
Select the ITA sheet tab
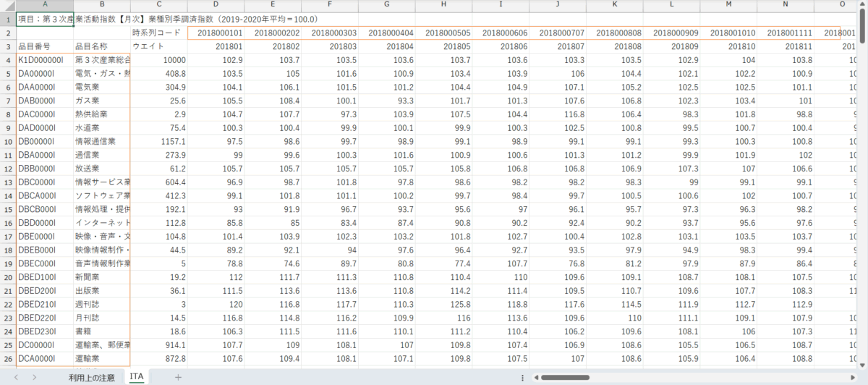(x=136, y=377)
